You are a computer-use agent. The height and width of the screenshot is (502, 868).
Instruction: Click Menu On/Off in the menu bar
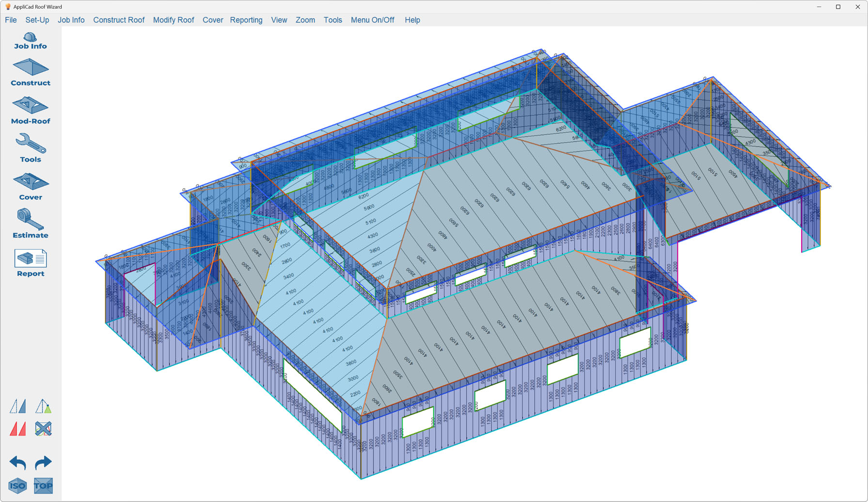[372, 20]
